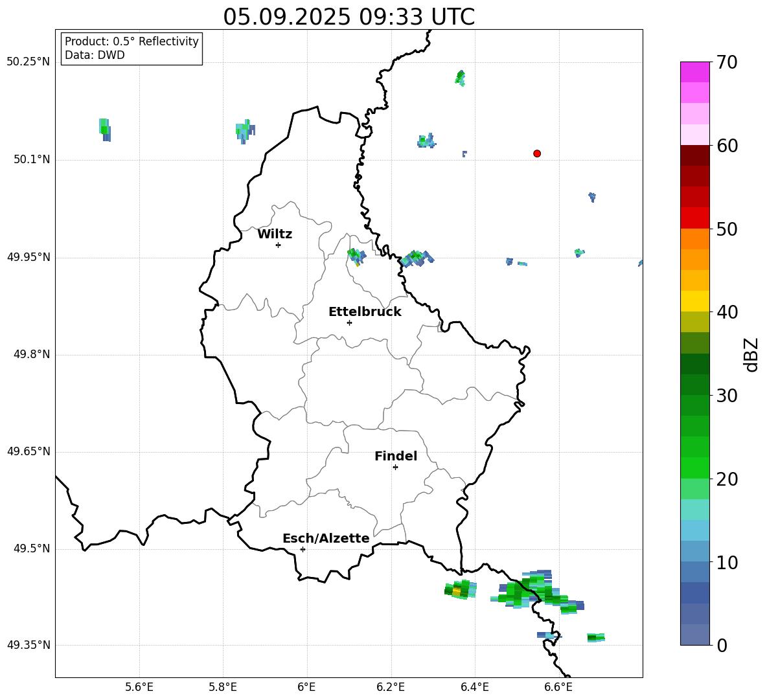Click the red dot marker on the map
This screenshot has height=700, width=767.
(537, 153)
